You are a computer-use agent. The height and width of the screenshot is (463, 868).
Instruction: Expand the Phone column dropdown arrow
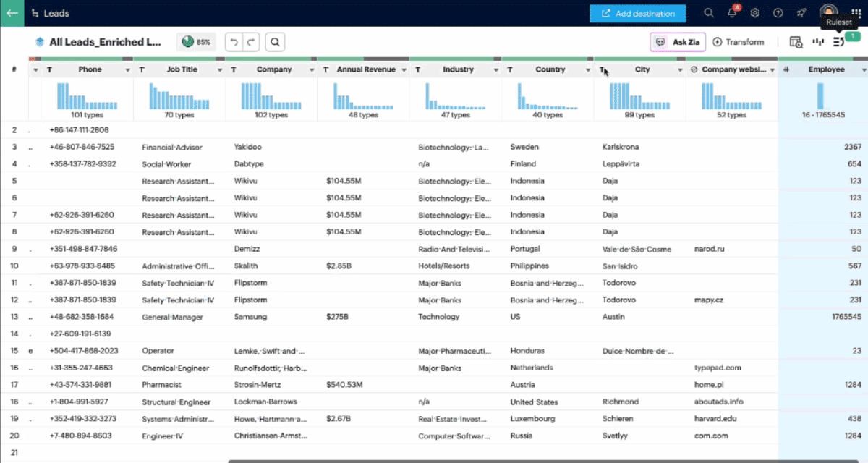pos(128,70)
